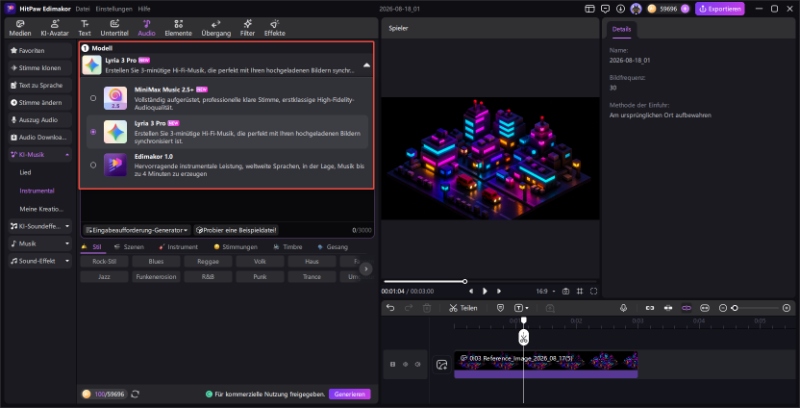Zoom out the timeline with minus icon

(x=722, y=308)
